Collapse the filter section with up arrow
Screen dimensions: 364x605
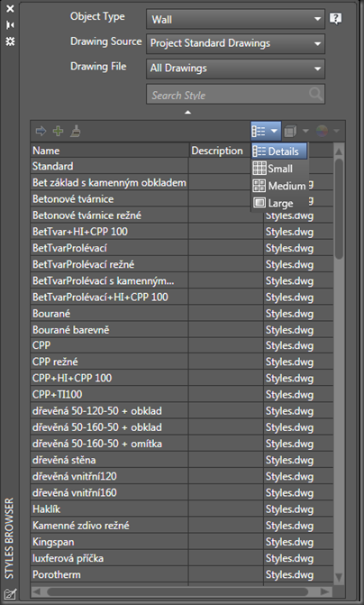187,113
